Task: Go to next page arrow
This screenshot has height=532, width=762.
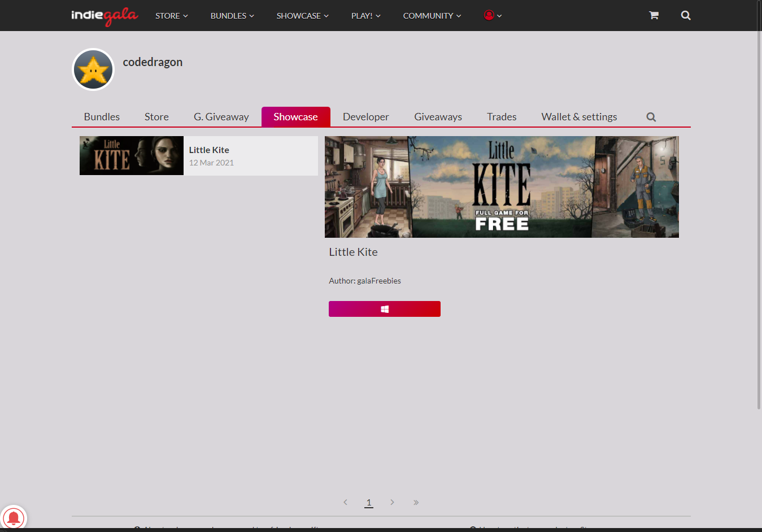Action: tap(392, 502)
